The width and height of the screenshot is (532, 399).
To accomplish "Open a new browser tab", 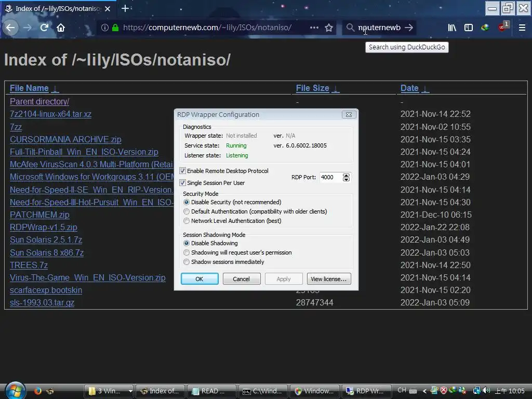I will coord(125,8).
